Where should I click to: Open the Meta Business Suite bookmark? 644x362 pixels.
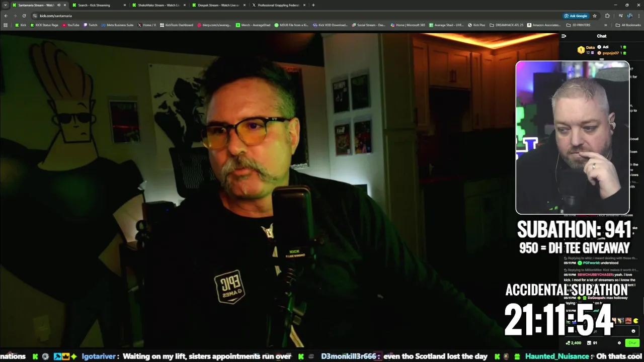[117, 25]
